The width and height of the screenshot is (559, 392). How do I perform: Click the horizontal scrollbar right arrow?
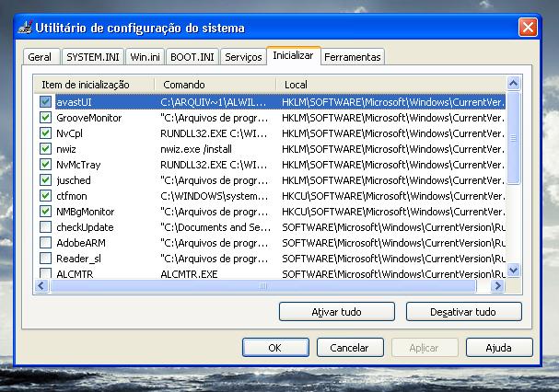(x=497, y=286)
